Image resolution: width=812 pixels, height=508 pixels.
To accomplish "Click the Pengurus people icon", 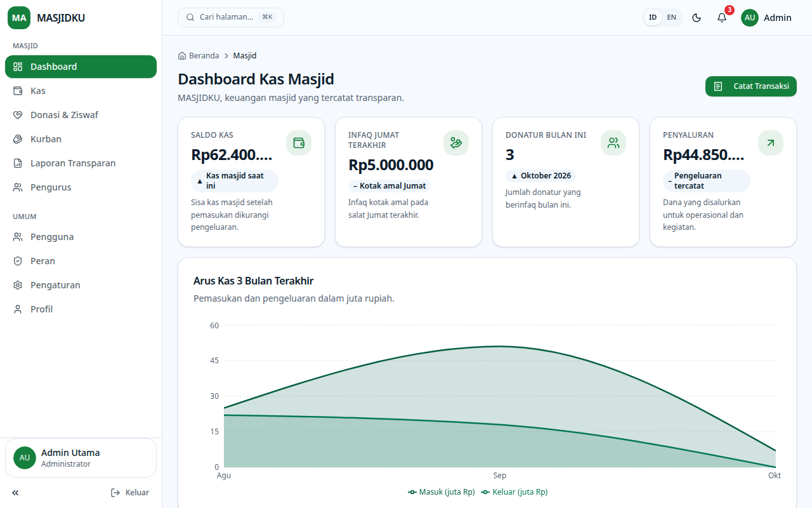I will pyautogui.click(x=18, y=187).
